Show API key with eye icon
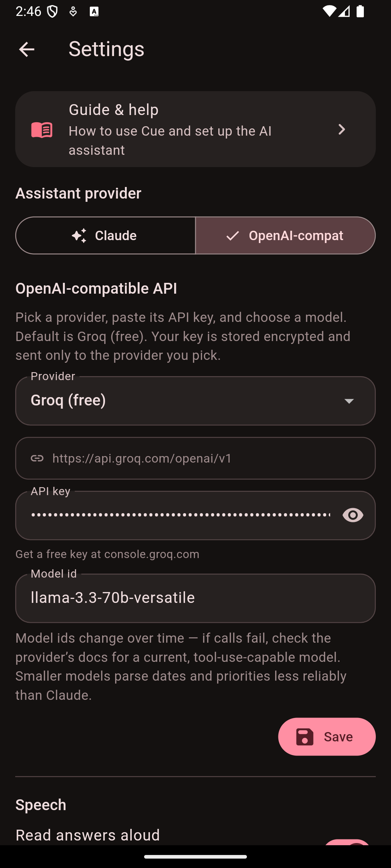Image resolution: width=391 pixels, height=868 pixels. (353, 515)
